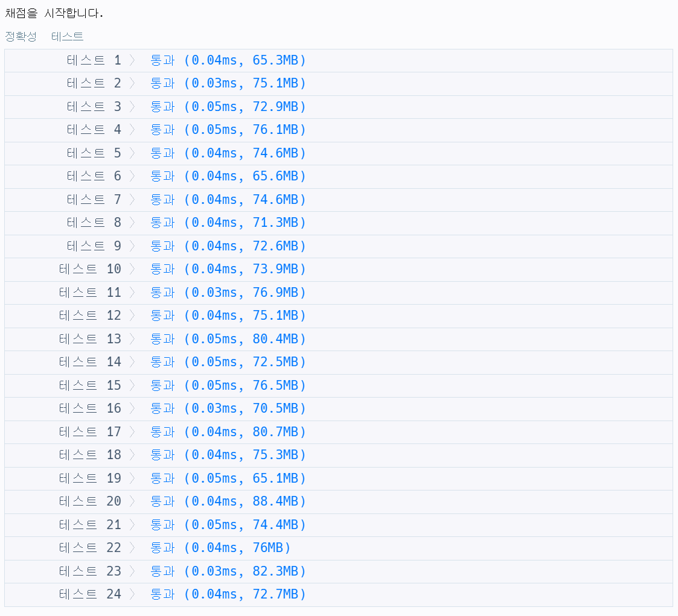Click the chevron beside 테스트 18
The width and height of the screenshot is (678, 616).
pos(132,454)
